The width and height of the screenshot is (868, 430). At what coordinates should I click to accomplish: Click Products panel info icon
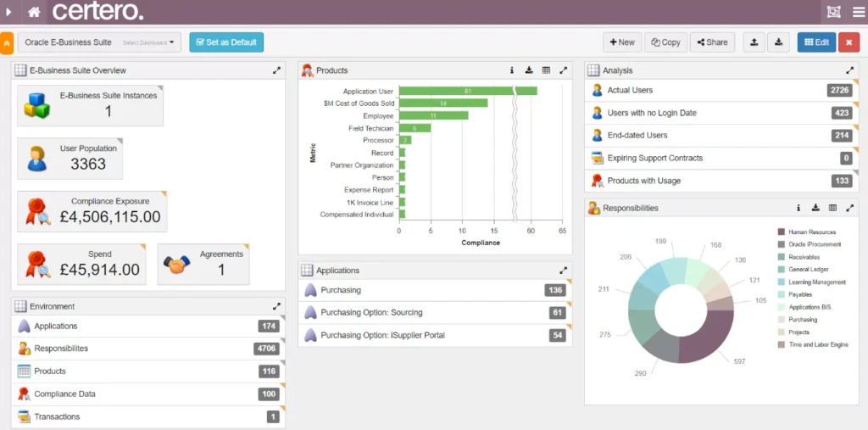tap(512, 70)
